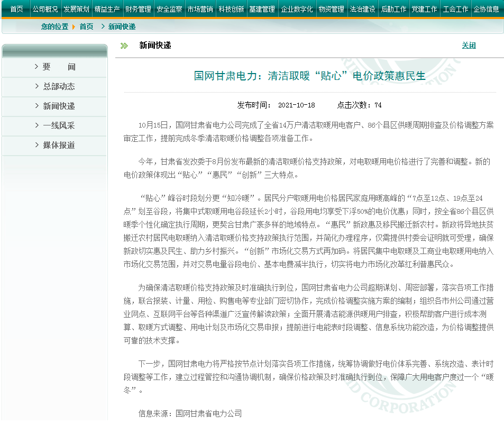Image resolution: width=504 pixels, height=424 pixels.
Task: Click the article title 国网甘肃电力：清洁取暖“贴心”电价政策惠民生
Action: 310,76
